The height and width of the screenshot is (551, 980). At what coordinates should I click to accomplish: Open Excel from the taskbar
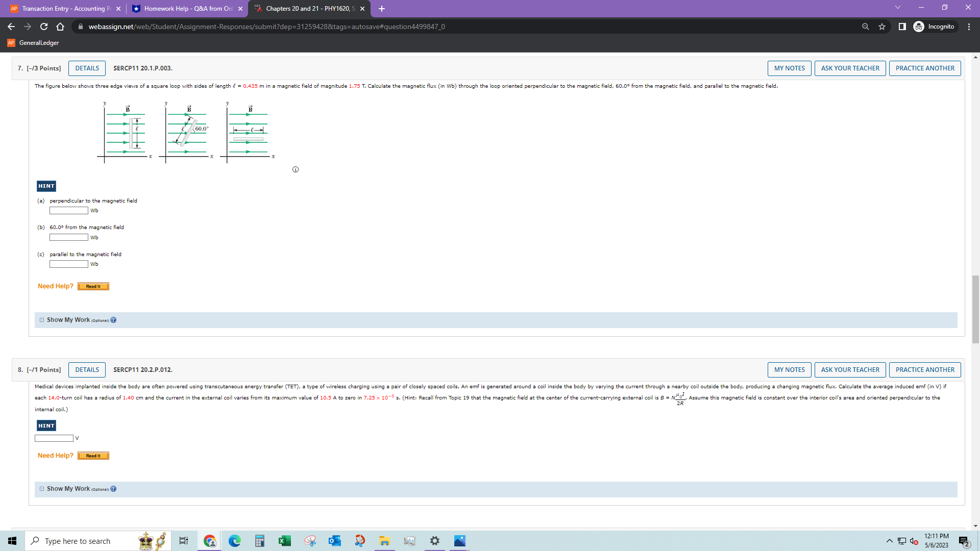(284, 541)
